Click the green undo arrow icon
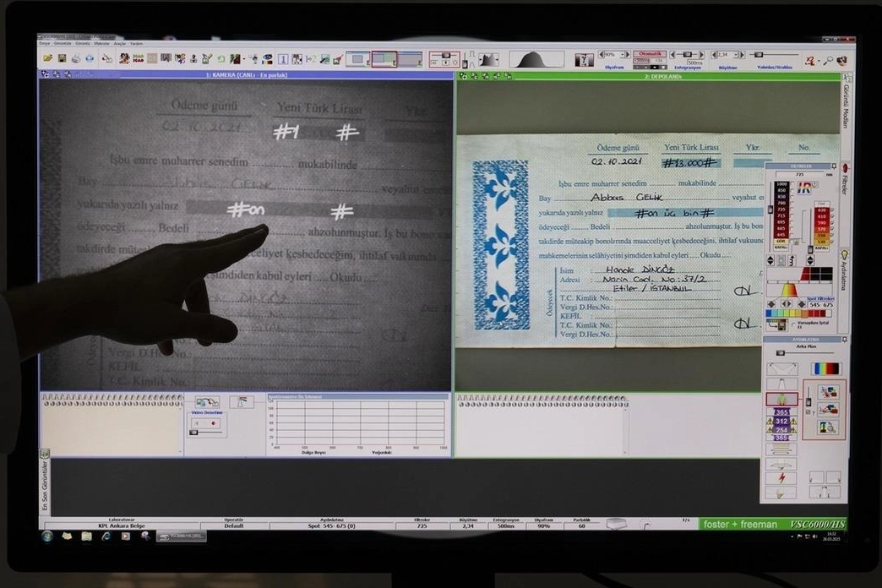The image size is (882, 588). (x=220, y=58)
